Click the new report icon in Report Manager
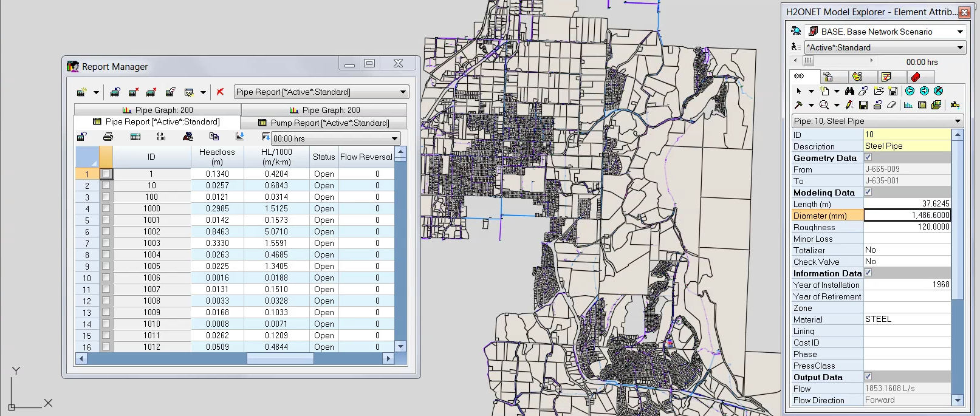This screenshot has height=416, width=980. coord(82,92)
